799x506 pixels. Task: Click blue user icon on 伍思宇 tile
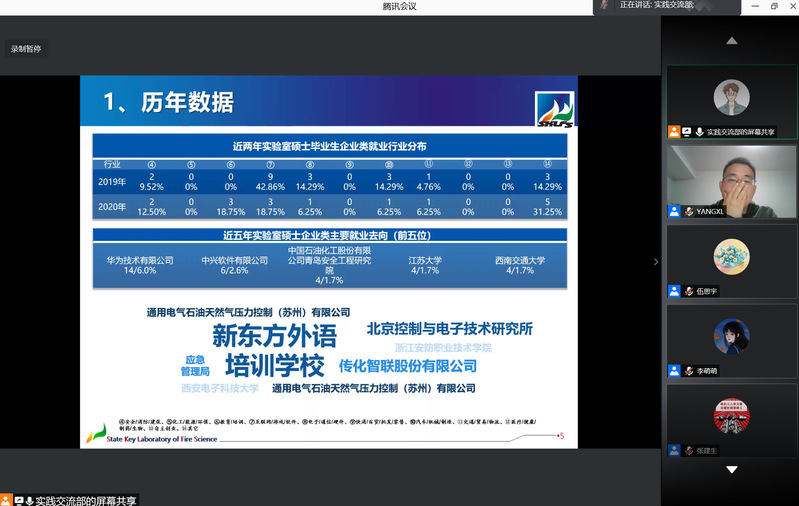tap(674, 291)
